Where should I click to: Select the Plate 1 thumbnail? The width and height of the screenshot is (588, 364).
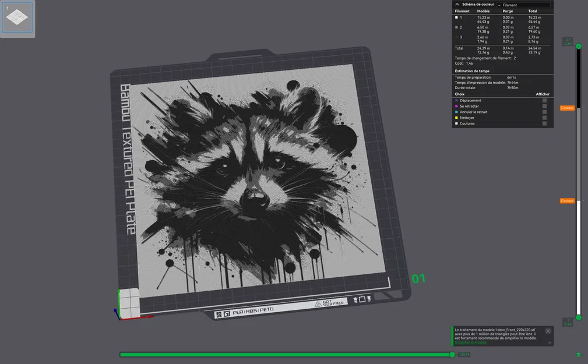16,17
